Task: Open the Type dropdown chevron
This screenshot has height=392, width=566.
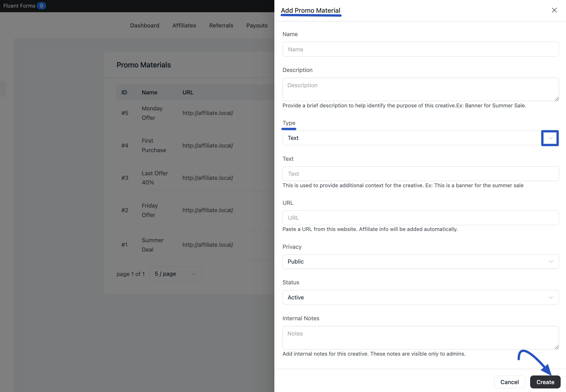Action: [550, 138]
